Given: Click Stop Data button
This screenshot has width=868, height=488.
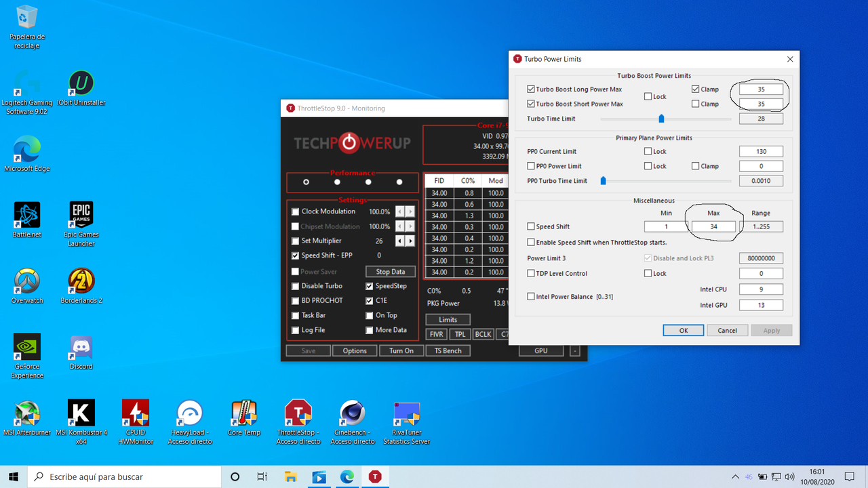Looking at the screenshot, I should [391, 271].
